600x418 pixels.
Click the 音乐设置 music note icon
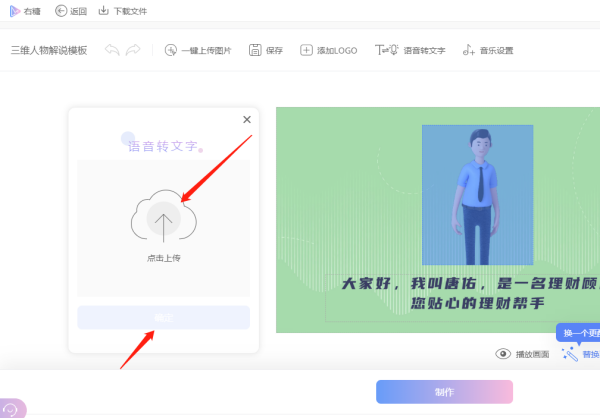point(469,50)
